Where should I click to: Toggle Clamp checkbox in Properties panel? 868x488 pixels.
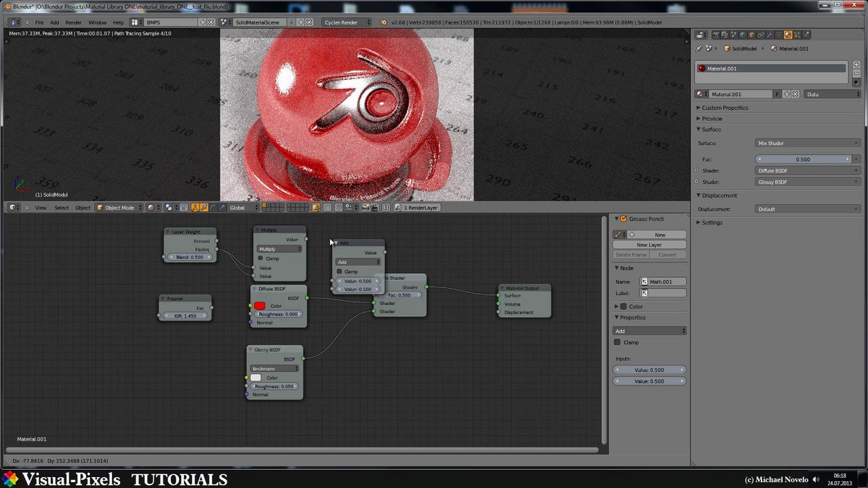[x=617, y=342]
